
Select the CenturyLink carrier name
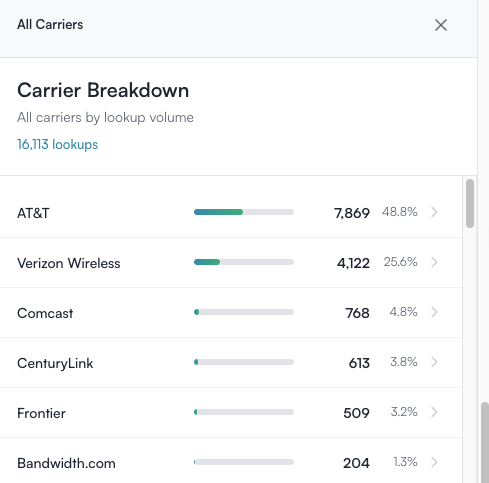pyautogui.click(x=55, y=363)
